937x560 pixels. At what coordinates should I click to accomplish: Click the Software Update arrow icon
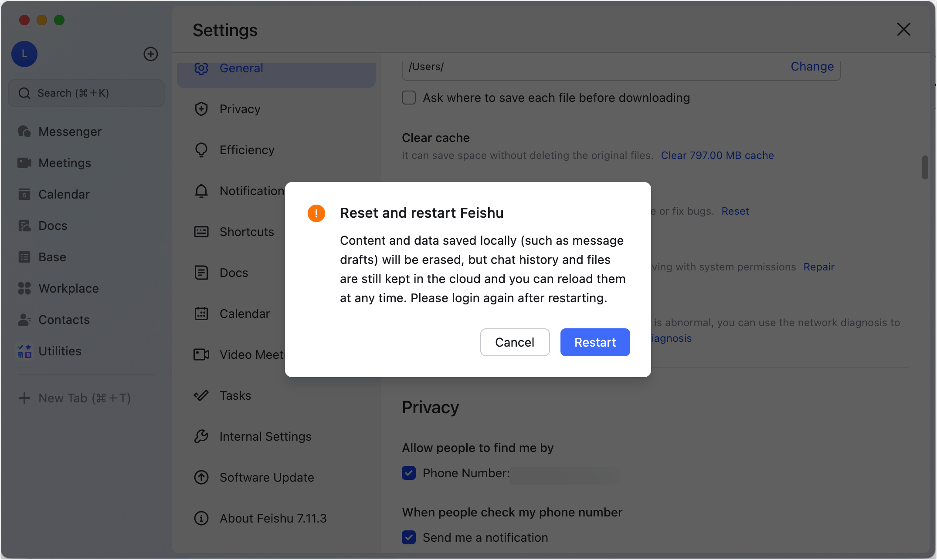[201, 477]
